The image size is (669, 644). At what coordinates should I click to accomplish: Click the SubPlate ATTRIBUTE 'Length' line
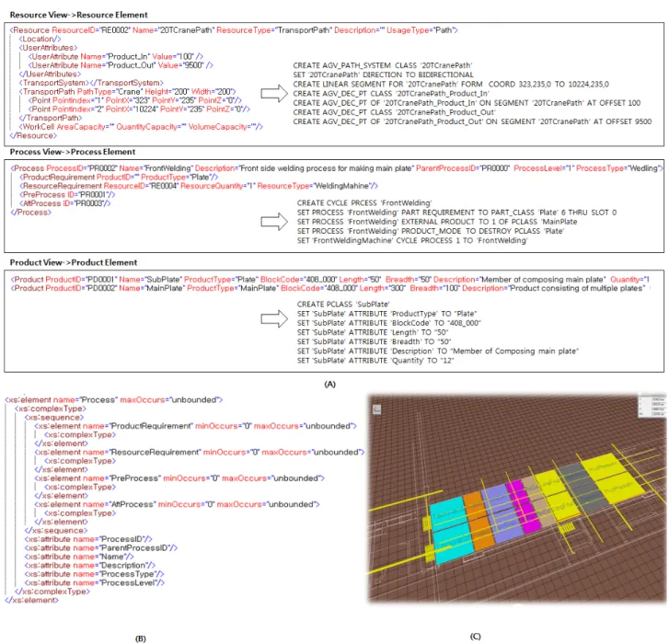(x=373, y=332)
